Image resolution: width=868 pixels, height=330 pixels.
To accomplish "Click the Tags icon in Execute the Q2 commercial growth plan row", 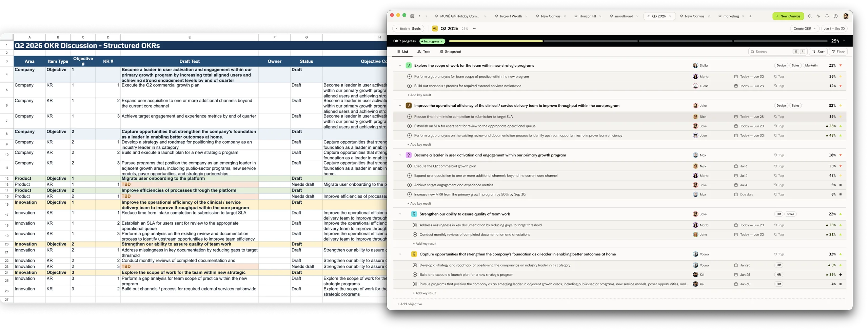I will (x=775, y=166).
